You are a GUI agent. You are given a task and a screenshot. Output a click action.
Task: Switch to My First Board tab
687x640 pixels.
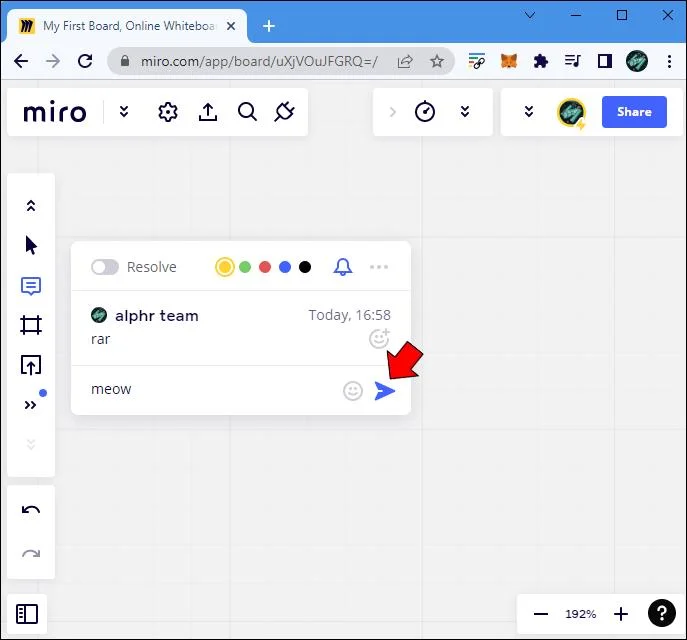point(127,26)
